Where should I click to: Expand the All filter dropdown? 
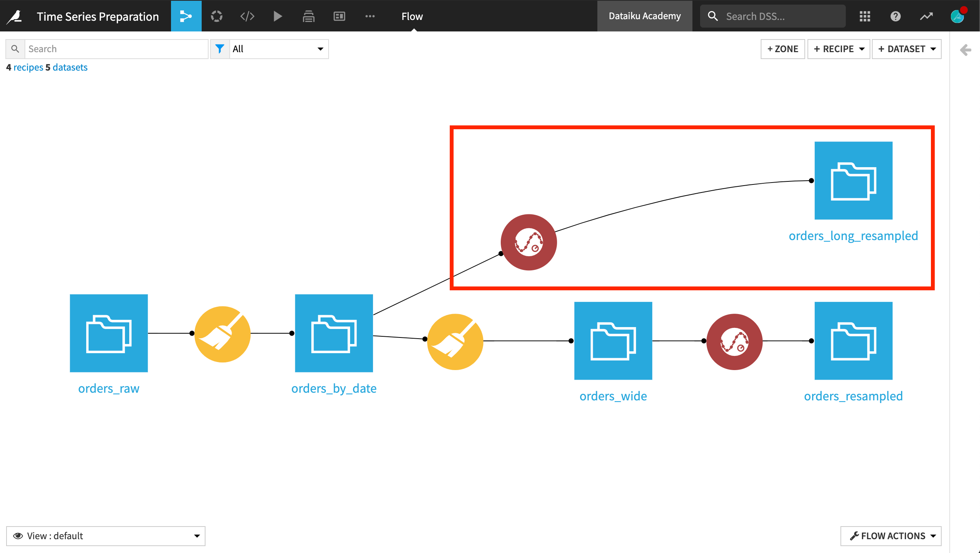click(278, 49)
